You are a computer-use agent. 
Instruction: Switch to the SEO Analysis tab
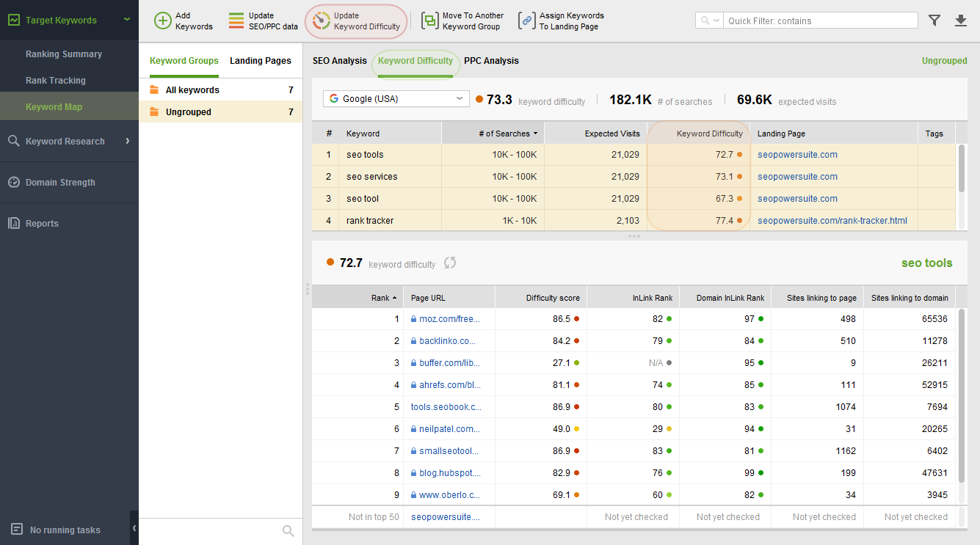(340, 61)
